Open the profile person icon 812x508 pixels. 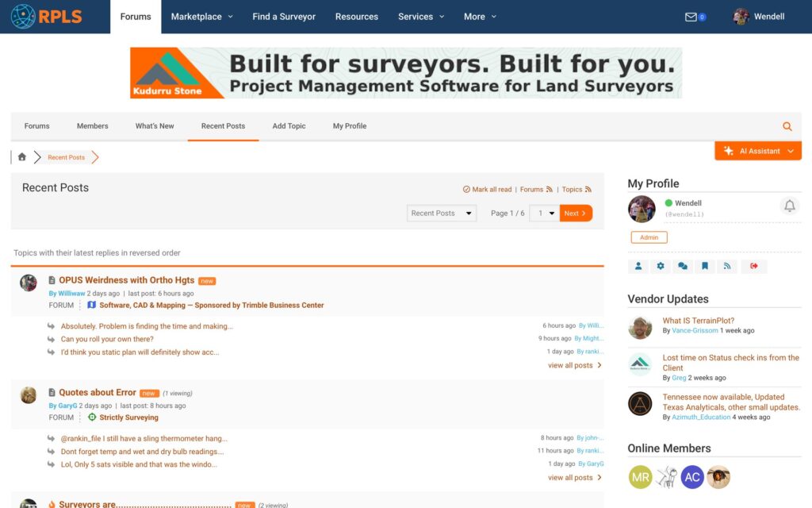638,267
